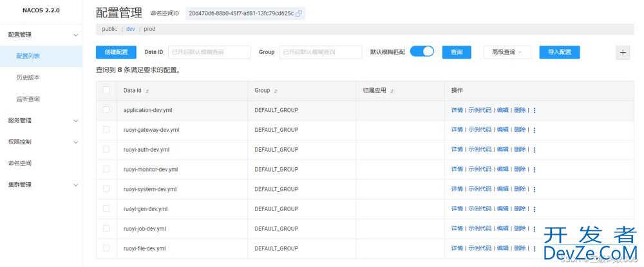The height and width of the screenshot is (267, 644).
Task: Click the plus icon to add a configuration
Action: (x=623, y=53)
